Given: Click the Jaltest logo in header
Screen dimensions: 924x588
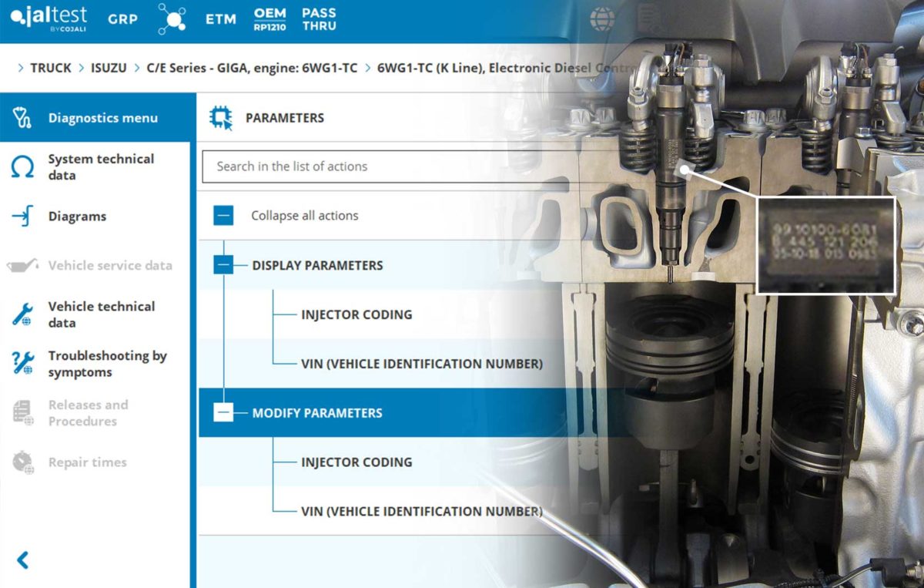Looking at the screenshot, I should click(49, 18).
